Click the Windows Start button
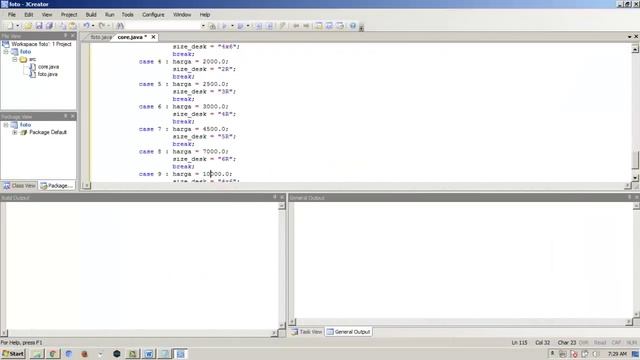The height and width of the screenshot is (360, 640). 13,354
